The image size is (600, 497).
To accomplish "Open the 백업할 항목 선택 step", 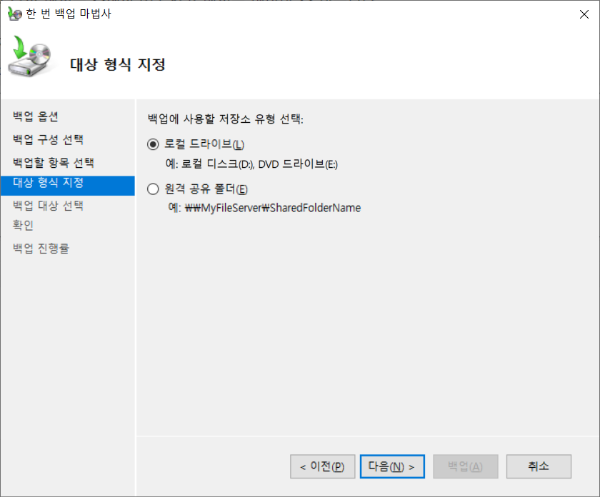I will click(53, 163).
